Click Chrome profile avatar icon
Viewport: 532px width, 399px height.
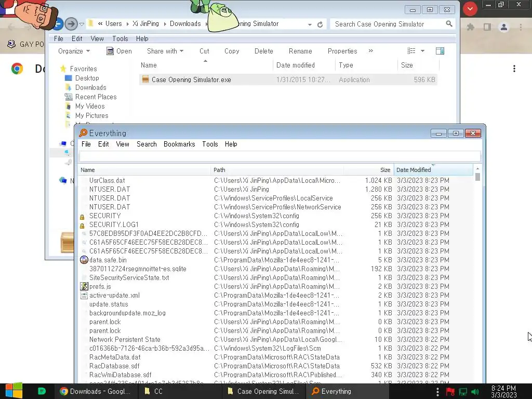point(504,27)
